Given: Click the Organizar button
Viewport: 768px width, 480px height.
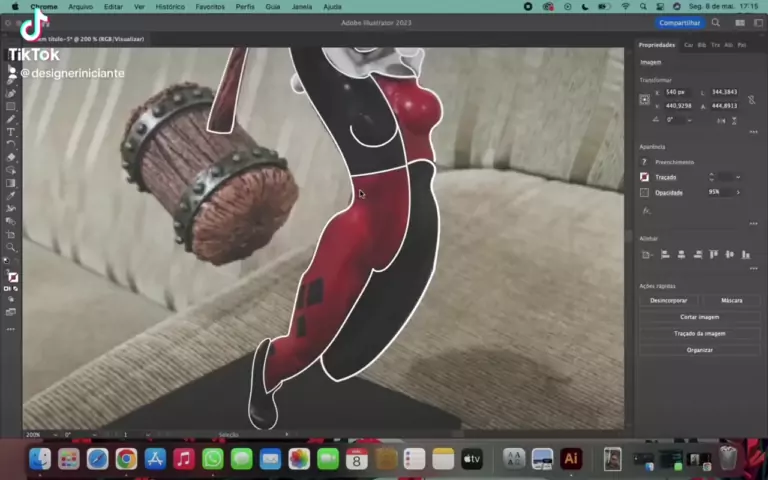Looking at the screenshot, I should pos(699,350).
